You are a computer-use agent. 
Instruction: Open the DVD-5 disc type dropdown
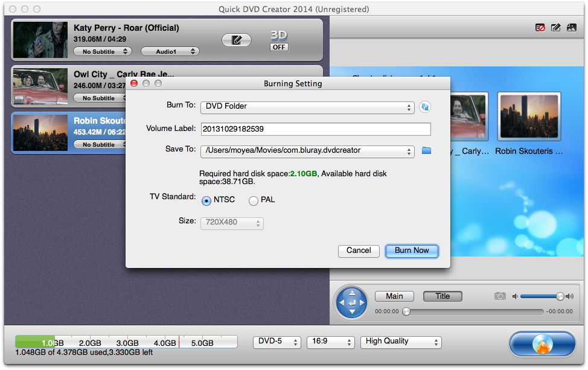[x=277, y=342]
